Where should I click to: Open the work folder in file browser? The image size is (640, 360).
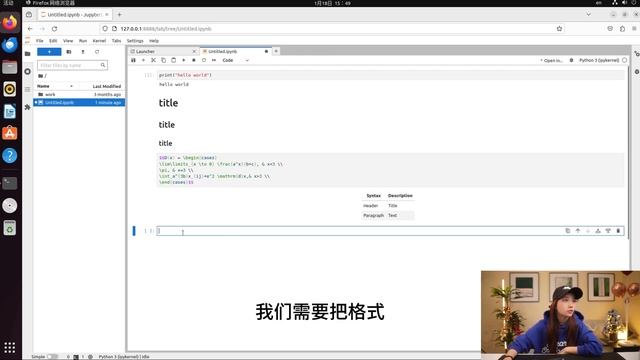[79, 94]
